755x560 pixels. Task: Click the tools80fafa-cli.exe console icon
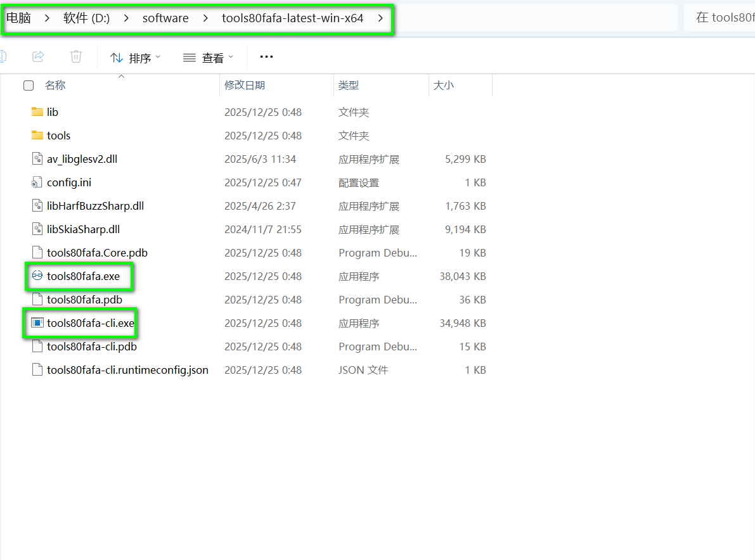pos(37,323)
